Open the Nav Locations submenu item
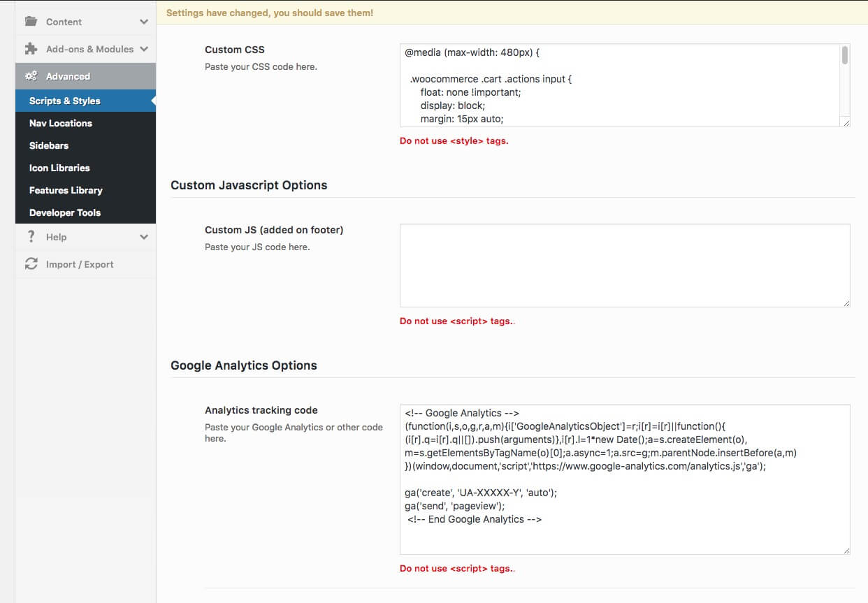The height and width of the screenshot is (603, 868). tap(61, 123)
